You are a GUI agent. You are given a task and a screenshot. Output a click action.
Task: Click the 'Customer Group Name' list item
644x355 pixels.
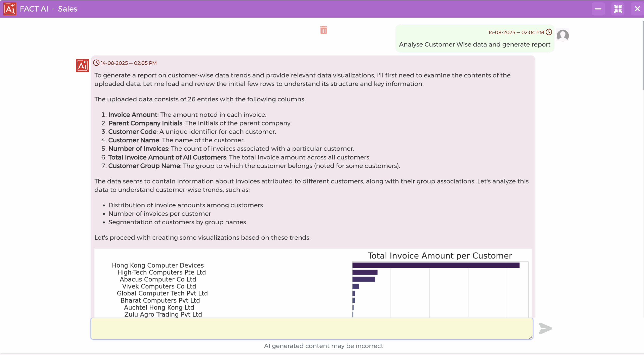[254, 166]
